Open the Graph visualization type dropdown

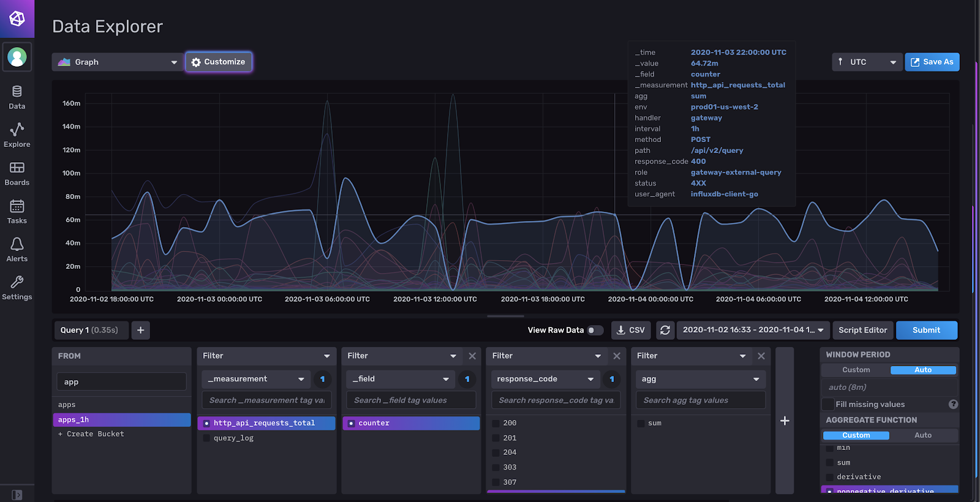[118, 62]
